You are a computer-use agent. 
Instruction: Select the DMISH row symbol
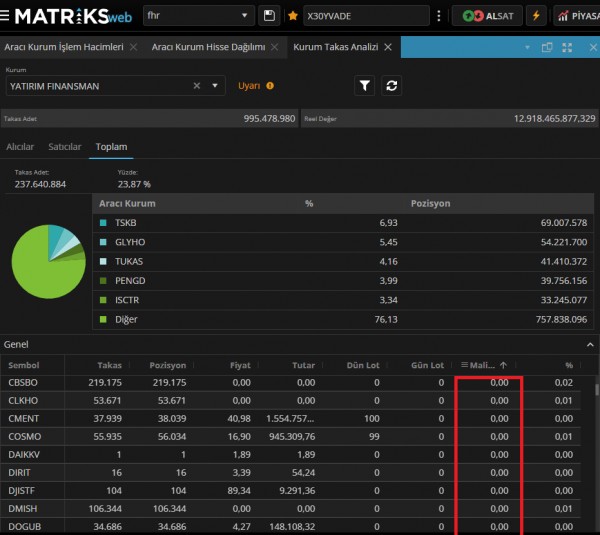23,508
